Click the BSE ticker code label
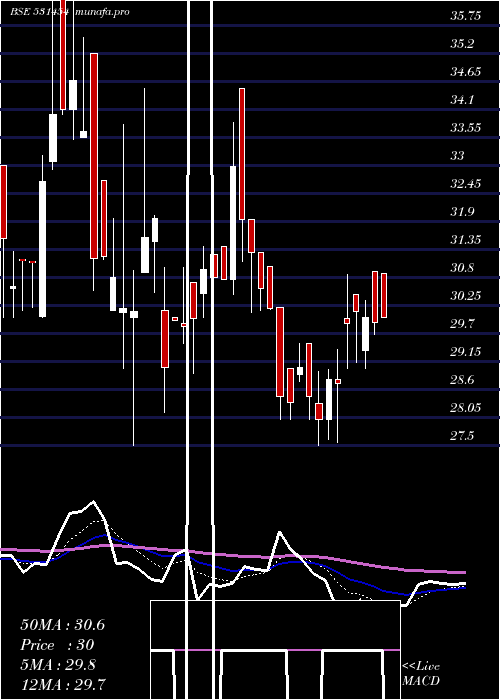 39,12
